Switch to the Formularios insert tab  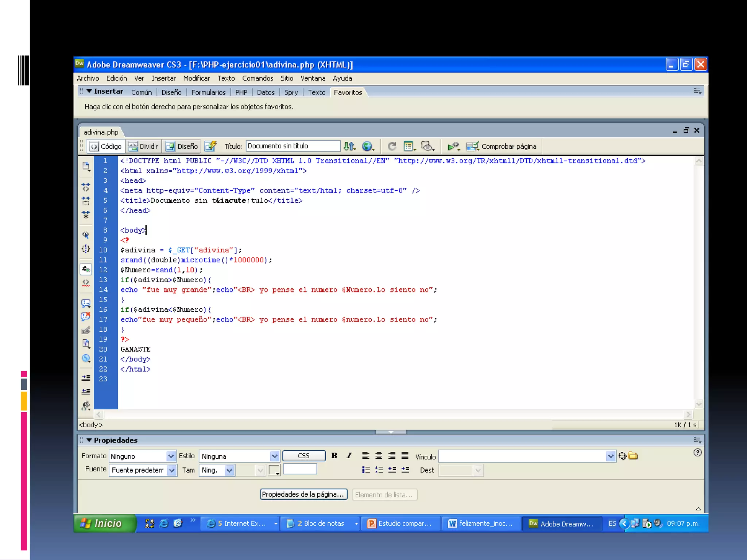click(208, 92)
